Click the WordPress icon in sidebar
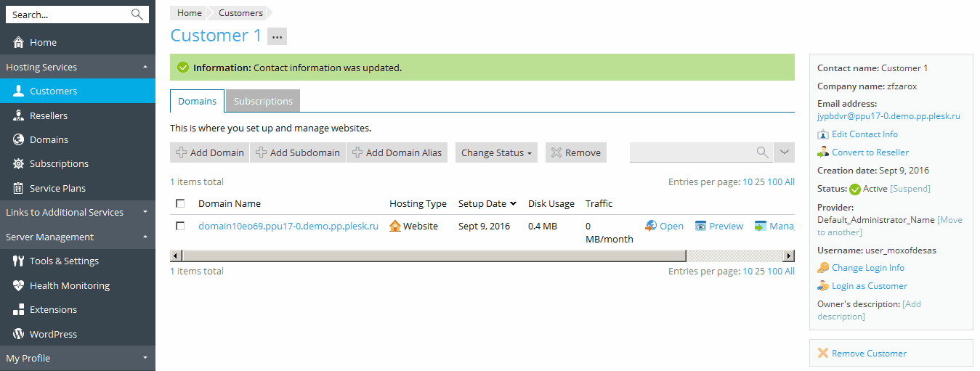The width and height of the screenshot is (980, 371). (18, 335)
